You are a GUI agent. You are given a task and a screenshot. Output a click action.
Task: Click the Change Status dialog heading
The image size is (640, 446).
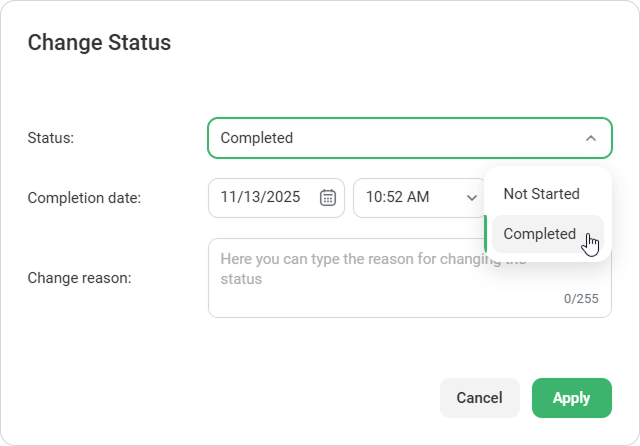(99, 42)
